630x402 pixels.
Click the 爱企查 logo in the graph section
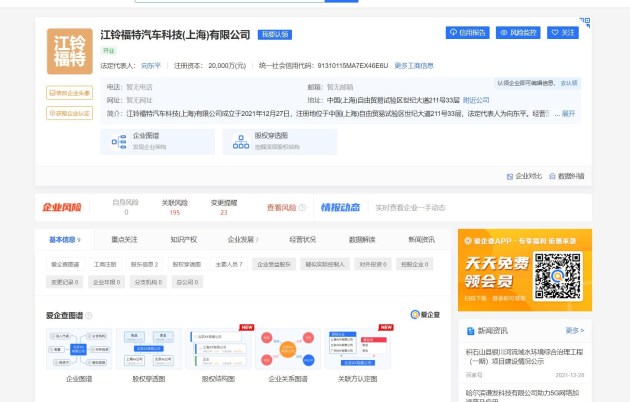pos(425,314)
